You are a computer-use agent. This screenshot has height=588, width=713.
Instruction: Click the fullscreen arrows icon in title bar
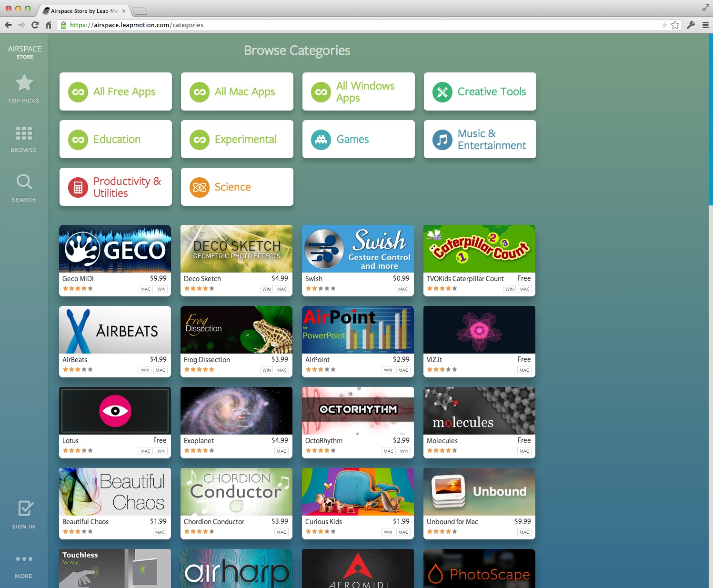coord(705,8)
